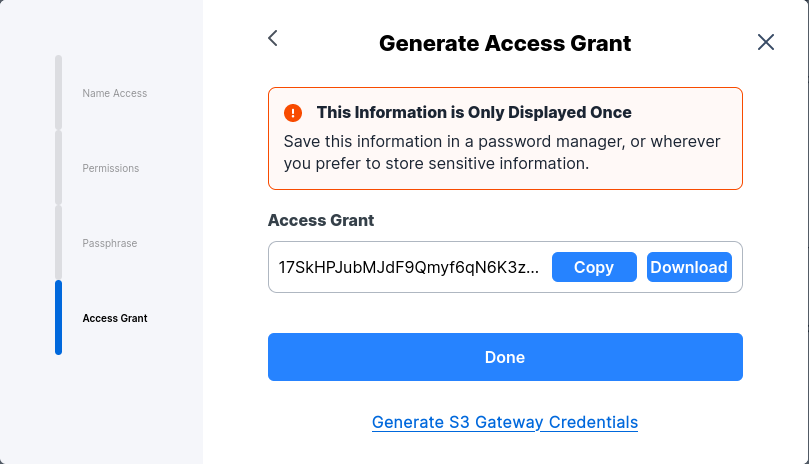Image resolution: width=809 pixels, height=464 pixels.
Task: Click the Access Grant field label
Action: tap(321, 220)
